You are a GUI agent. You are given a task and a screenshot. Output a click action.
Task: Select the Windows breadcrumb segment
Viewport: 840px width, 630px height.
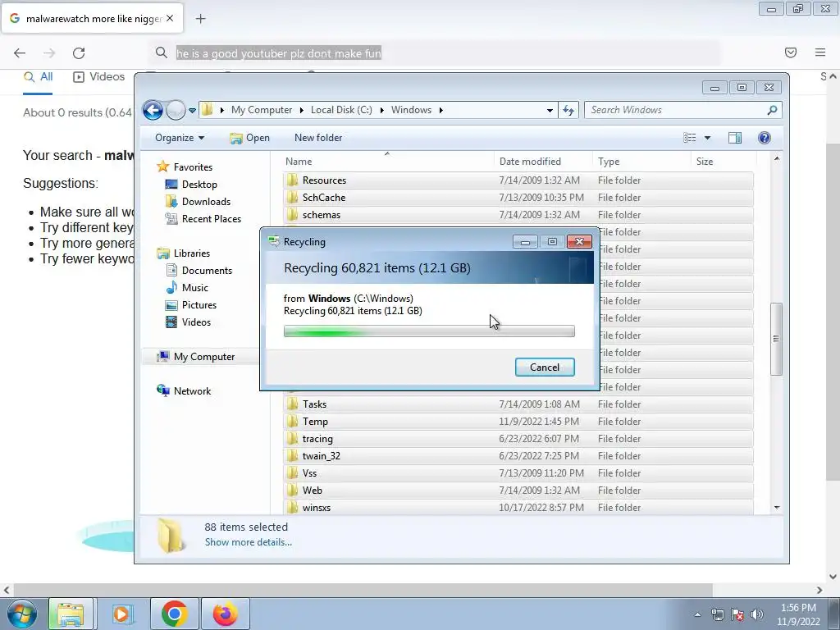(x=411, y=110)
